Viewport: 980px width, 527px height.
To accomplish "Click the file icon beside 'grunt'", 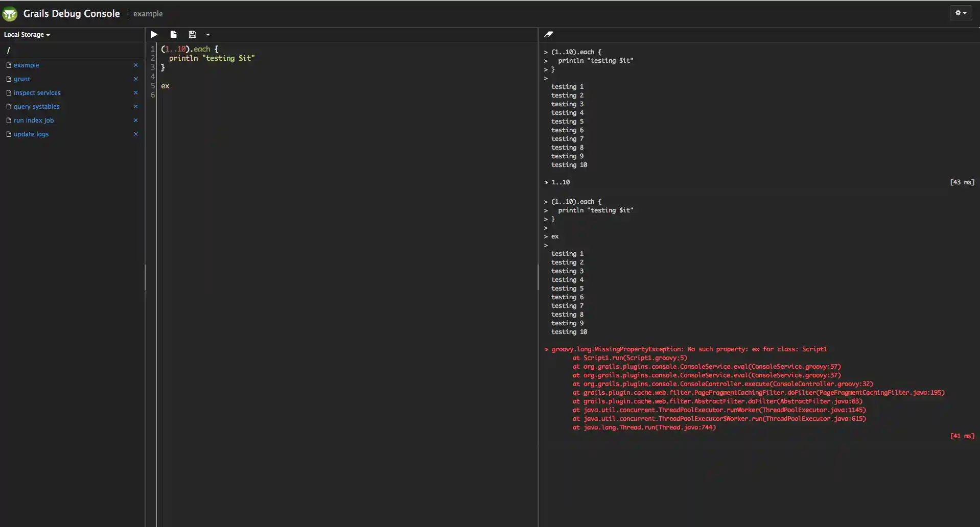I will (x=9, y=79).
